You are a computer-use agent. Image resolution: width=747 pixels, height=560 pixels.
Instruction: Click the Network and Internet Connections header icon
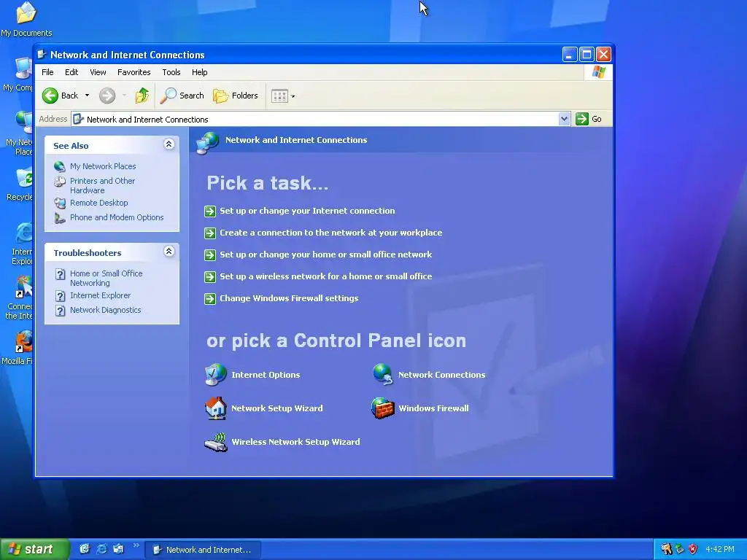(207, 142)
